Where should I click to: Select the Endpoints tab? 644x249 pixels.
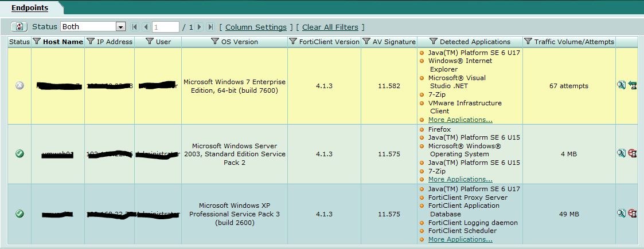click(x=30, y=8)
